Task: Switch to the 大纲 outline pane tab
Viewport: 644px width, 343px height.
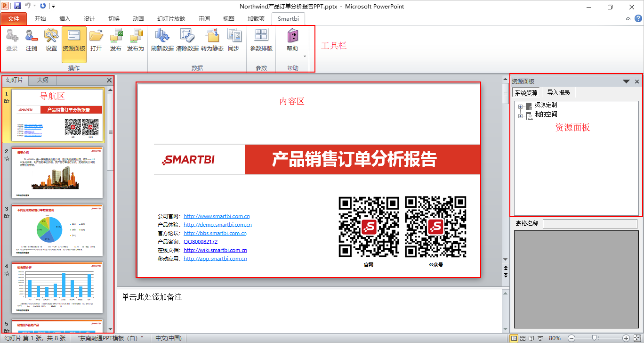Action: (x=43, y=80)
